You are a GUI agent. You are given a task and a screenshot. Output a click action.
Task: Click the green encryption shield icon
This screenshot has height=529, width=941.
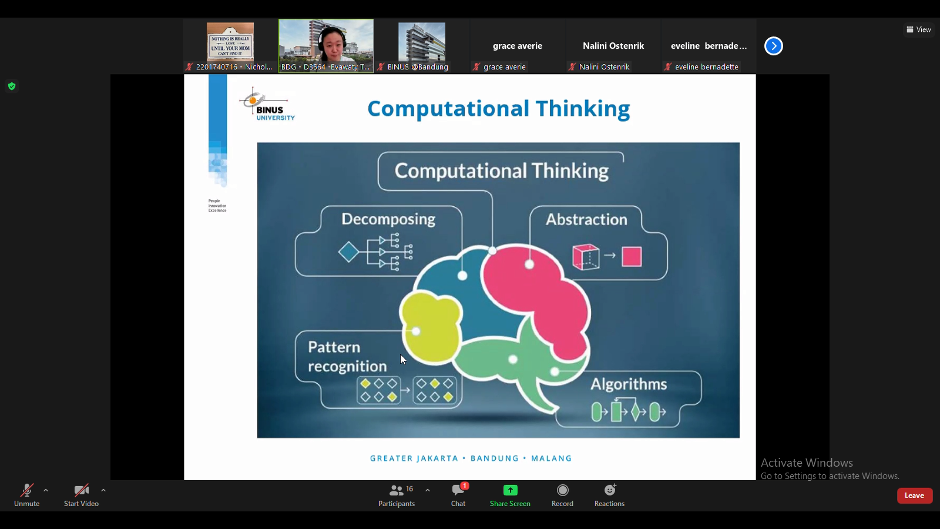click(12, 86)
